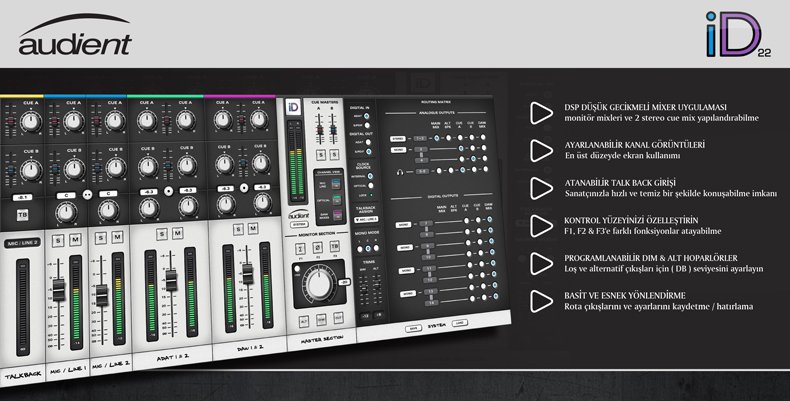Click the Cue A pan knob on the Talkback channel

pos(31,121)
